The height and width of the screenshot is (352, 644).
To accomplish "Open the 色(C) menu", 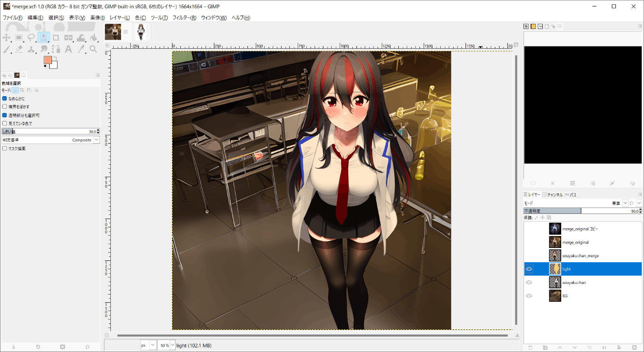I will click(140, 17).
